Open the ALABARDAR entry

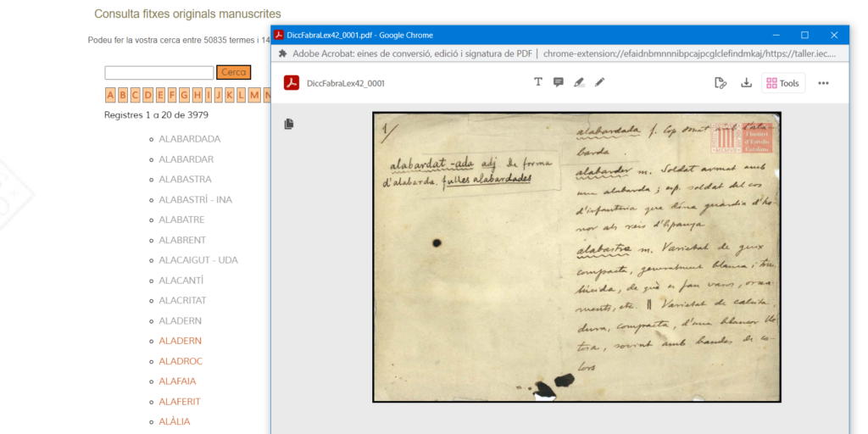click(x=186, y=159)
